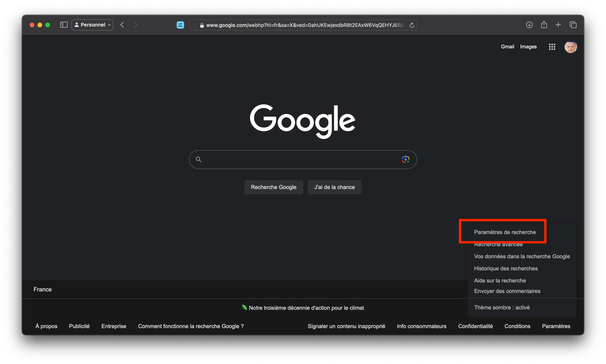The width and height of the screenshot is (606, 364).
Task: Click the France country label
Action: 43,289
